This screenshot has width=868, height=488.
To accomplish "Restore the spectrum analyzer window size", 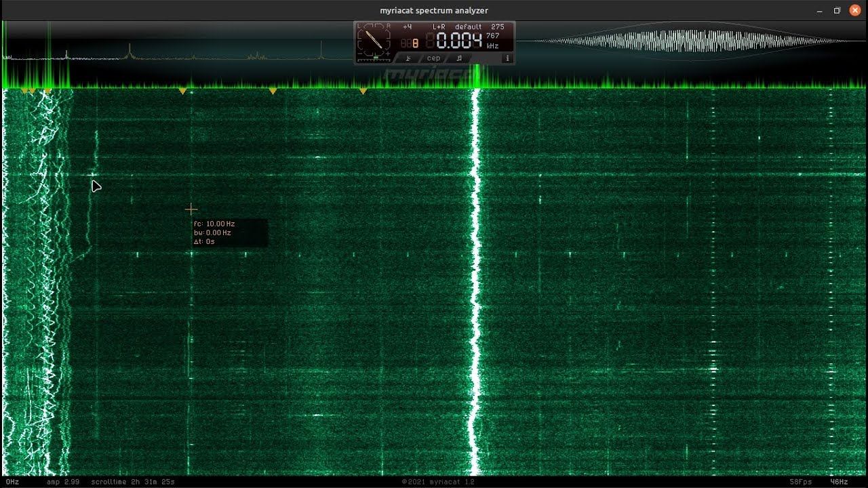I will point(837,10).
